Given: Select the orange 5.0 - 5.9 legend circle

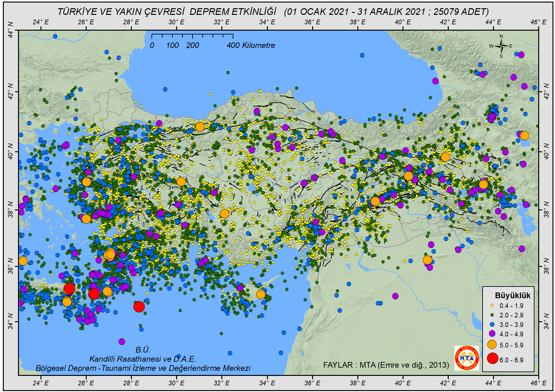Looking at the screenshot, I should point(492,345).
